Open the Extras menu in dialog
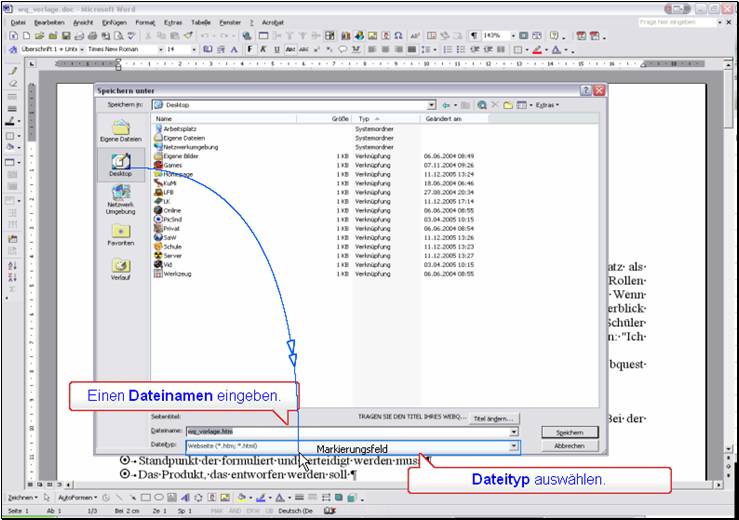The width and height of the screenshot is (739, 520). [546, 104]
